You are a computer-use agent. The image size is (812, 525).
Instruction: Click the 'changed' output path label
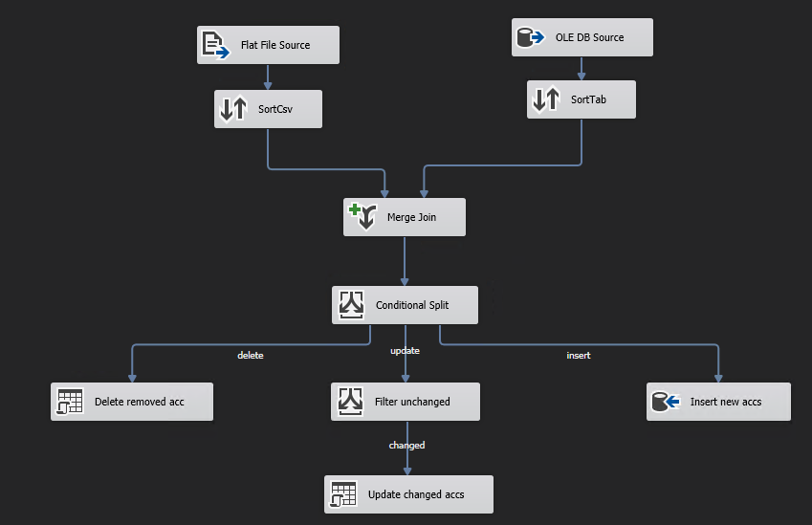(x=407, y=446)
